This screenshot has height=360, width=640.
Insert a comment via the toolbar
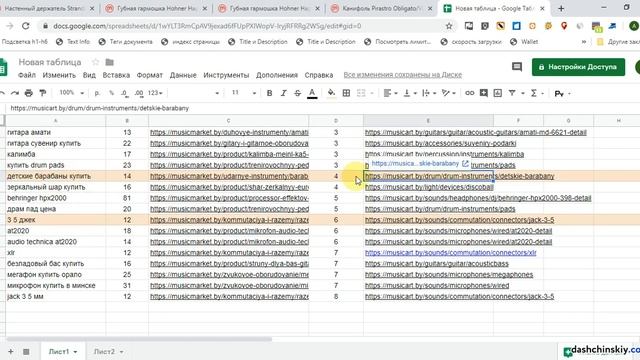pyautogui.click(x=484, y=93)
